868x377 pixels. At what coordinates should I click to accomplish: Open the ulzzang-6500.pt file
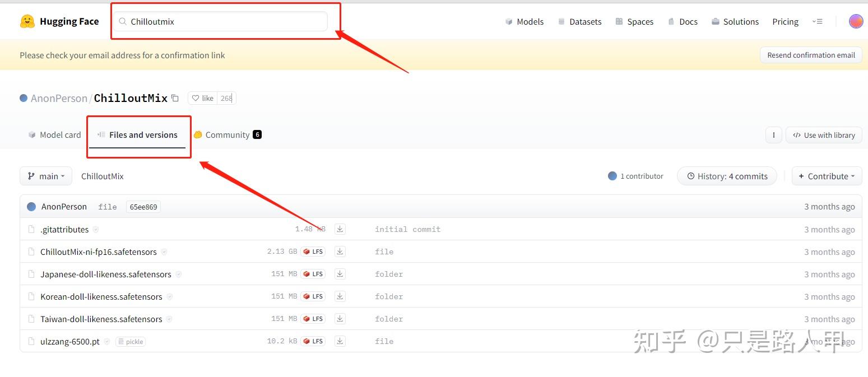pos(70,341)
